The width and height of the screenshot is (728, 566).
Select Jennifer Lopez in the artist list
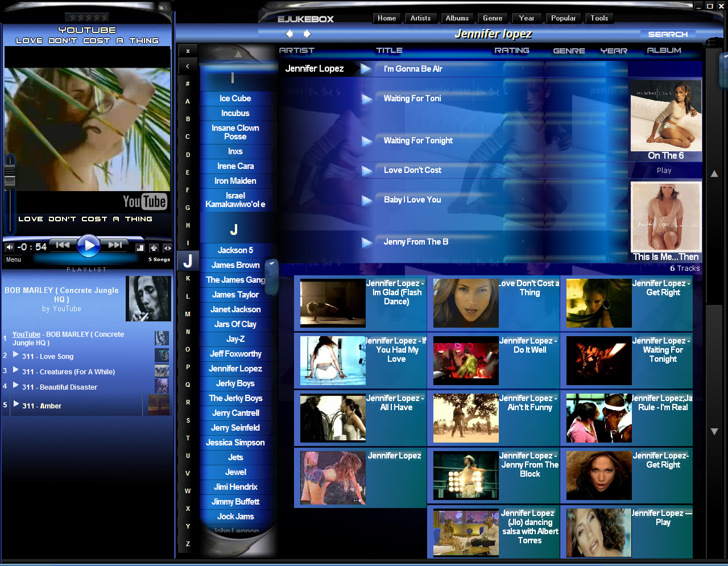coord(235,369)
